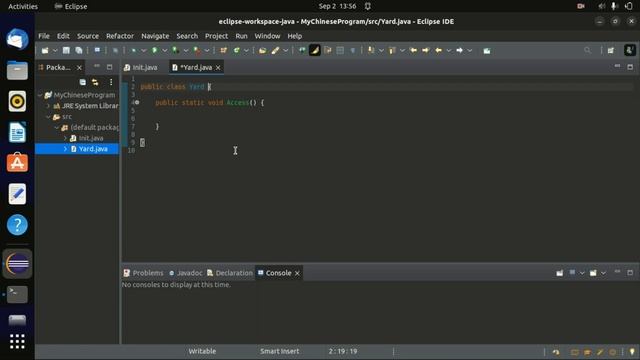The image size is (640, 360).
Task: Open the Window menu
Action: [x=267, y=36]
